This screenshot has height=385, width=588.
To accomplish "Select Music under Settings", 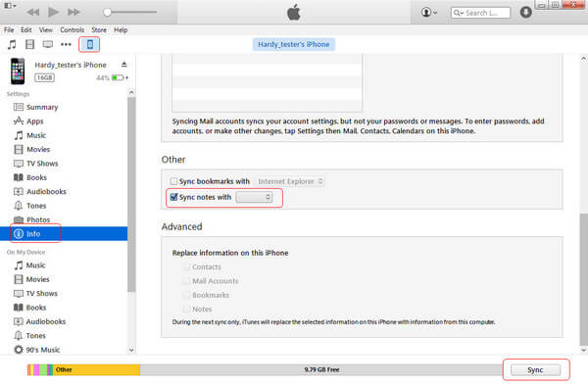I will pyautogui.click(x=64, y=135).
